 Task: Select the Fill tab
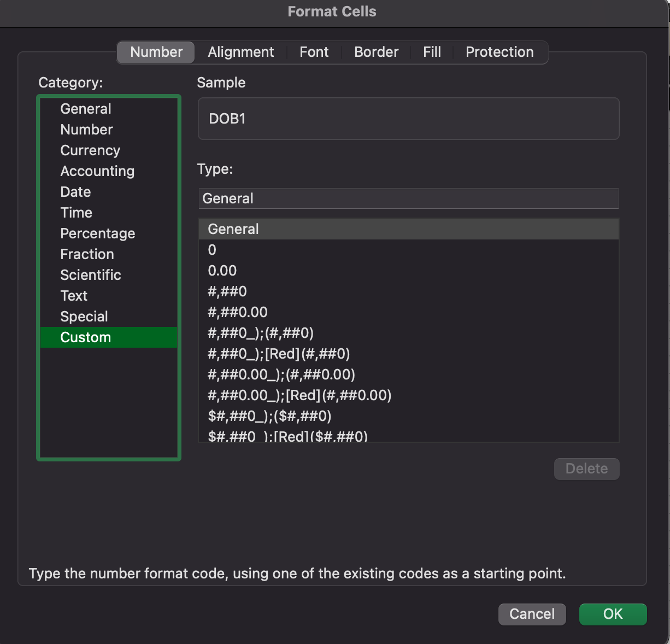tap(432, 52)
